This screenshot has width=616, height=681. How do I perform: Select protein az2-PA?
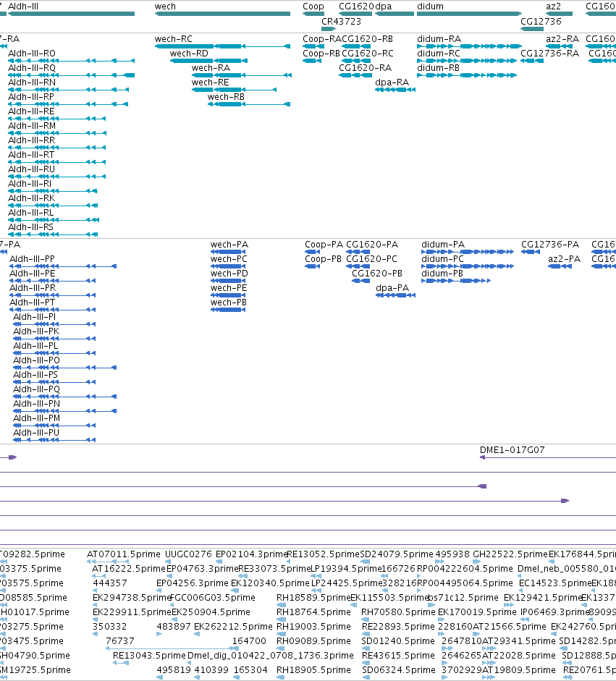[560, 266]
